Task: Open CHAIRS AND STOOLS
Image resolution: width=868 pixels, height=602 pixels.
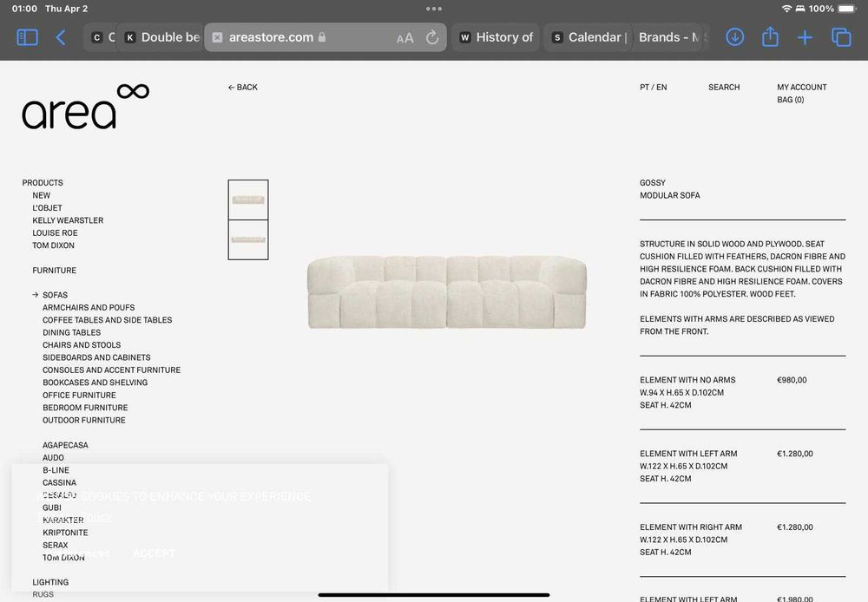Action: (x=82, y=344)
